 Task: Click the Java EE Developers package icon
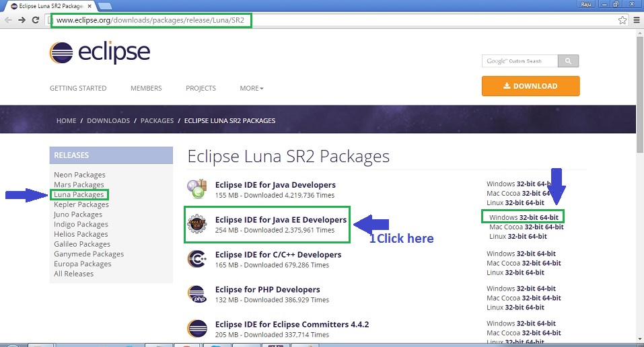coord(197,224)
